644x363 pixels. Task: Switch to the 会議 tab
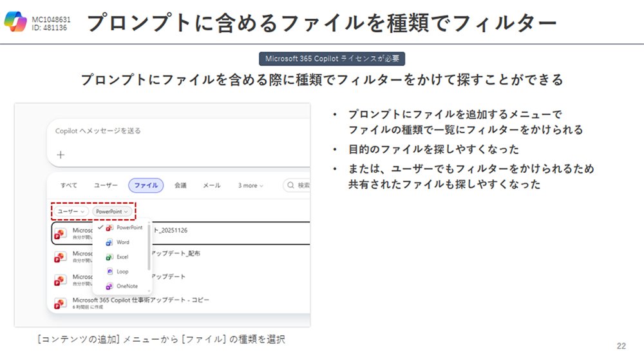[180, 186]
